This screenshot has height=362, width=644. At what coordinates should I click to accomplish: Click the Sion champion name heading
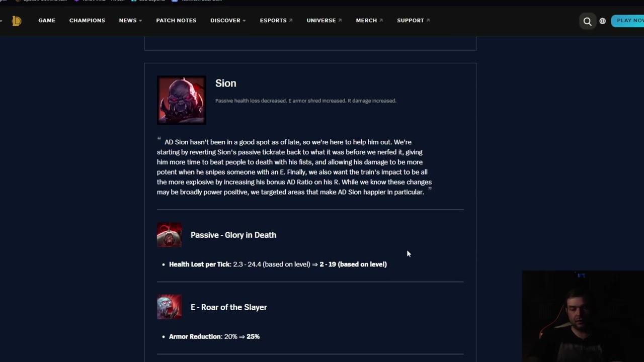226,83
